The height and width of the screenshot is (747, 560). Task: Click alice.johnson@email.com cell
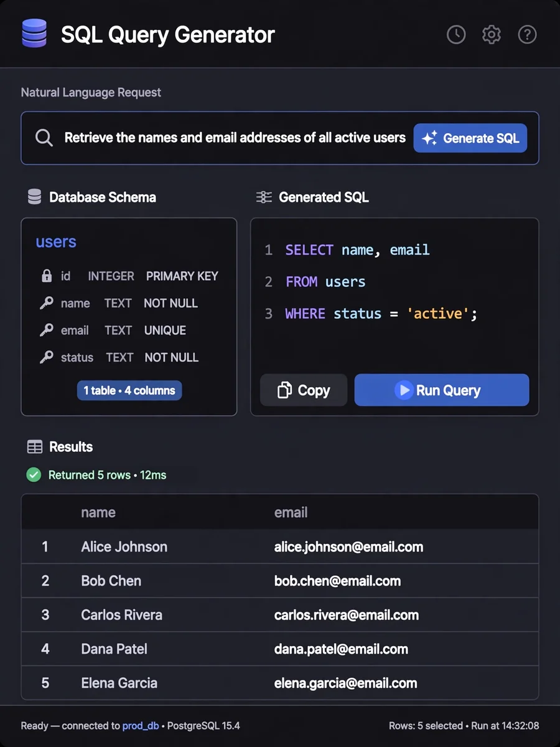click(x=349, y=547)
